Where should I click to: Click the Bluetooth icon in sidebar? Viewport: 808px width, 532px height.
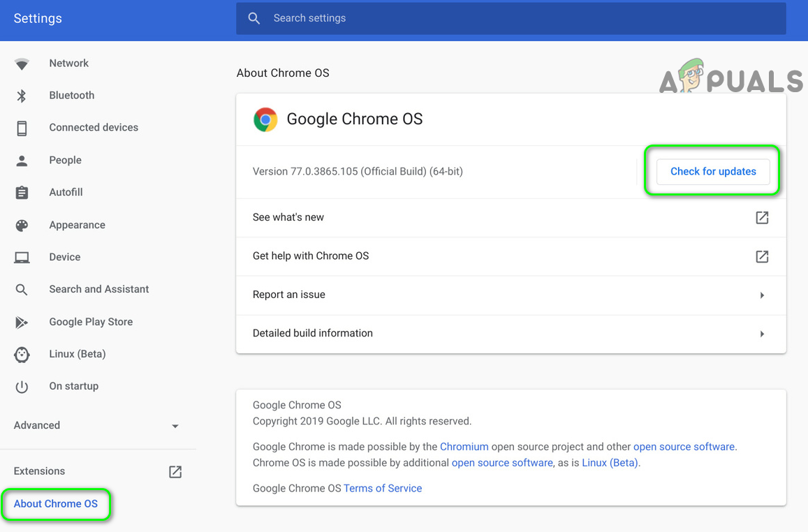click(x=22, y=96)
